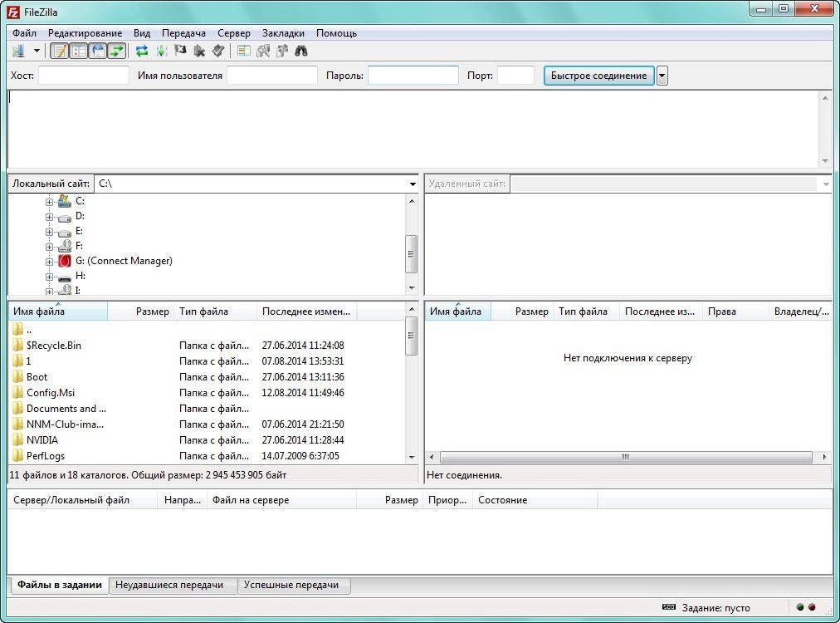Click the remote pane horizontal scrollbar thumb

click(x=626, y=458)
